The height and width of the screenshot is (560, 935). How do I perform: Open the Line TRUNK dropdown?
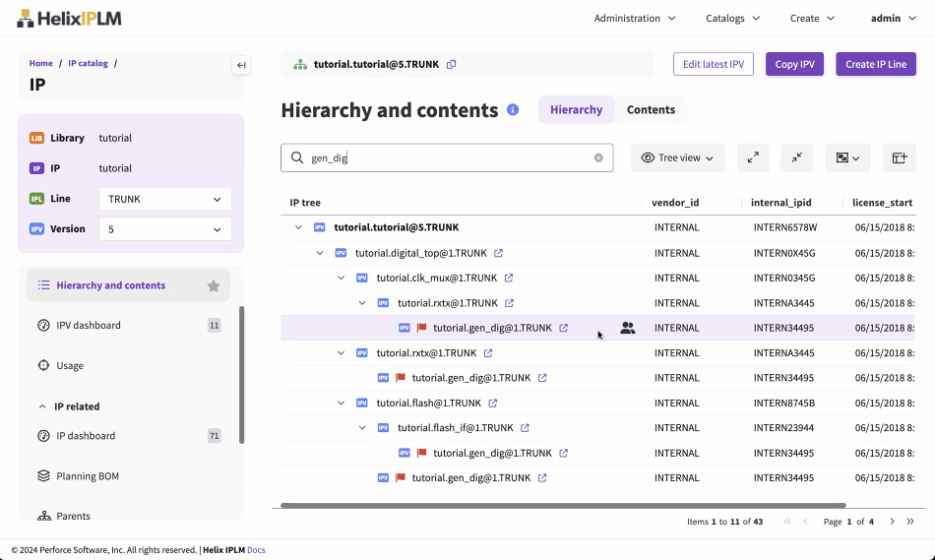(165, 199)
